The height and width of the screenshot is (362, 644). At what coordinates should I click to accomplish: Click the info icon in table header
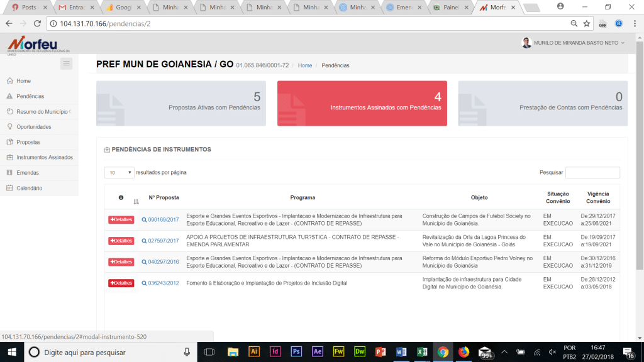pyautogui.click(x=121, y=197)
